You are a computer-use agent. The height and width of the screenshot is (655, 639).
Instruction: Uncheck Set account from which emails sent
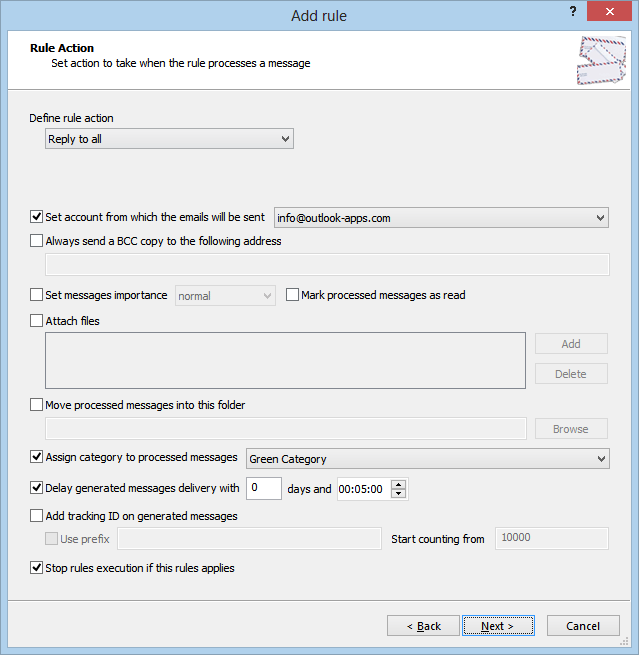click(36, 216)
